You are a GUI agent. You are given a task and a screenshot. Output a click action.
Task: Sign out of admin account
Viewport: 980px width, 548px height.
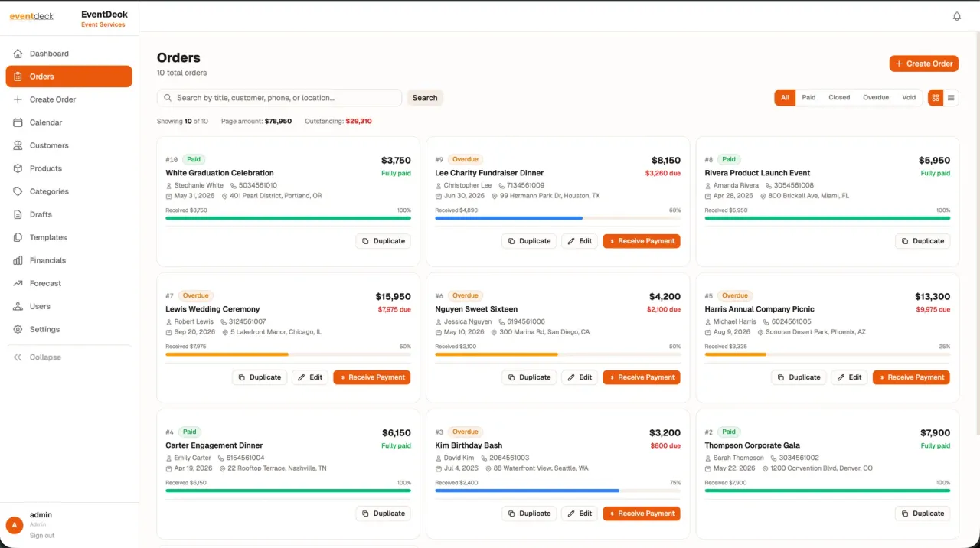(x=42, y=536)
